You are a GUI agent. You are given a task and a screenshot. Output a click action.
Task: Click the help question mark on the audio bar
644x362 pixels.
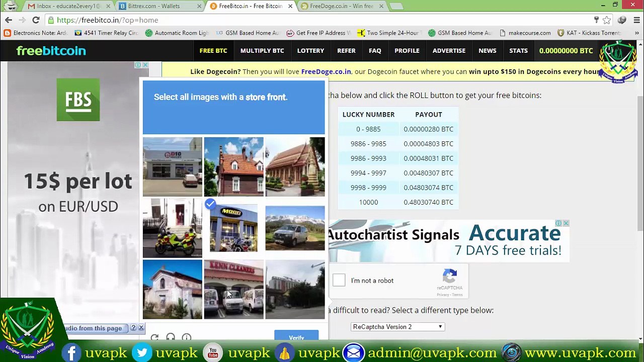point(133,328)
